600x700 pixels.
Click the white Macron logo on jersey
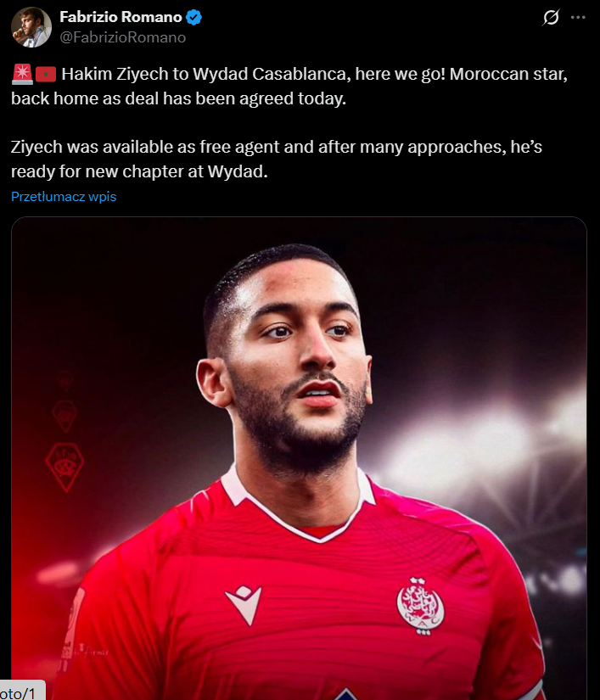click(x=244, y=605)
